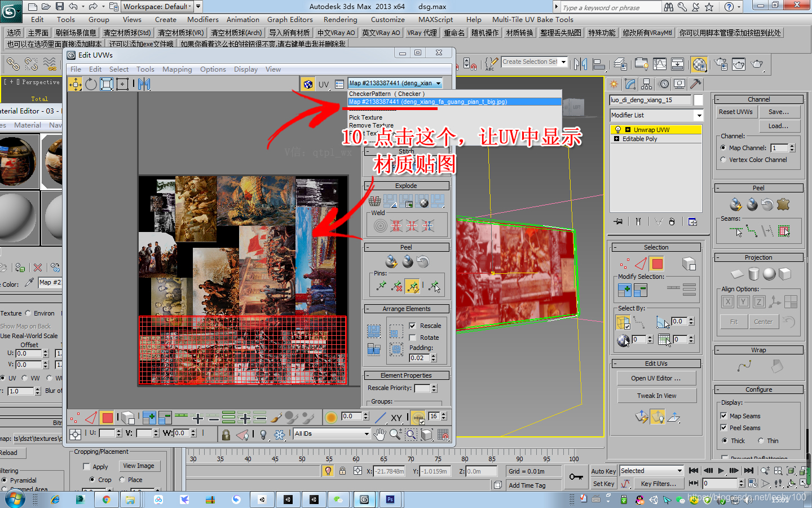Expand the Unwrap UVW modifier plus sign
Viewport: 812px width, 508px height.
click(x=628, y=130)
